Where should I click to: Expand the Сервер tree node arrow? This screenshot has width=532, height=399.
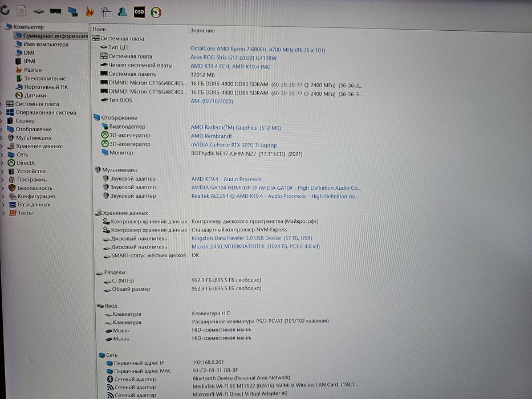click(x=2, y=121)
